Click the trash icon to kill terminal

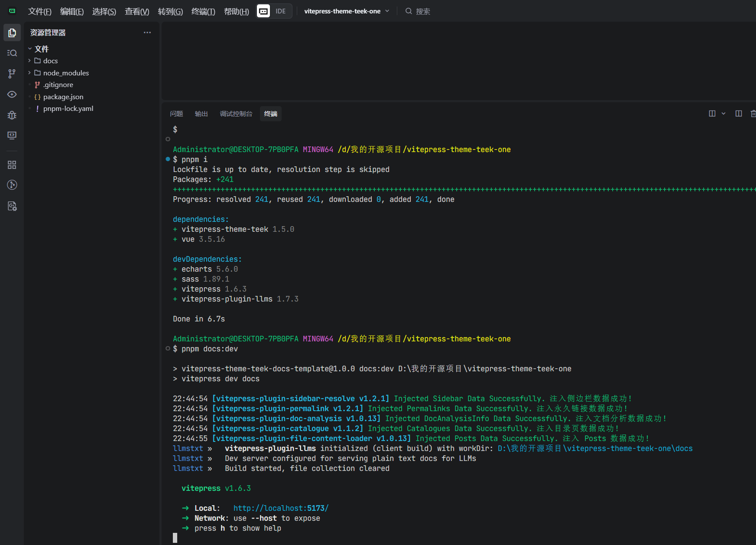click(753, 114)
